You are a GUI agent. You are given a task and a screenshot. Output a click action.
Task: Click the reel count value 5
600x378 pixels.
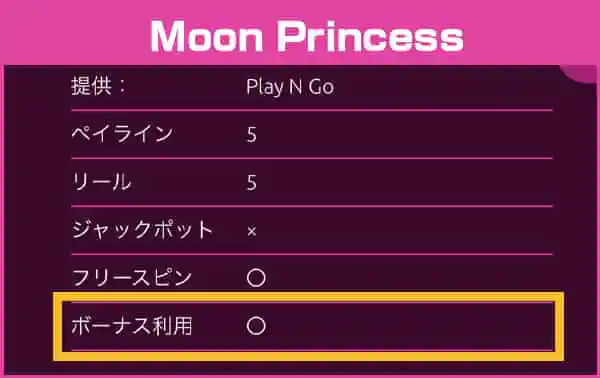click(251, 182)
